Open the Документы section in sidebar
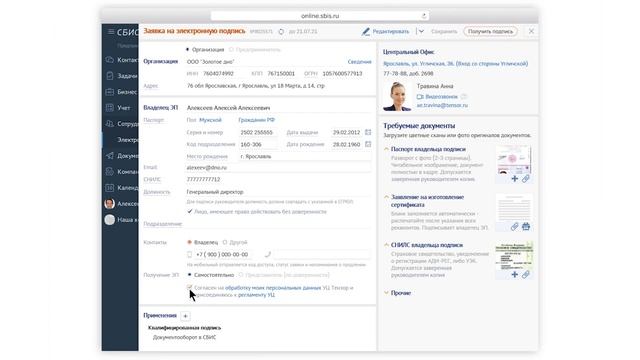The width and height of the screenshot is (640, 360). pyautogui.click(x=128, y=156)
